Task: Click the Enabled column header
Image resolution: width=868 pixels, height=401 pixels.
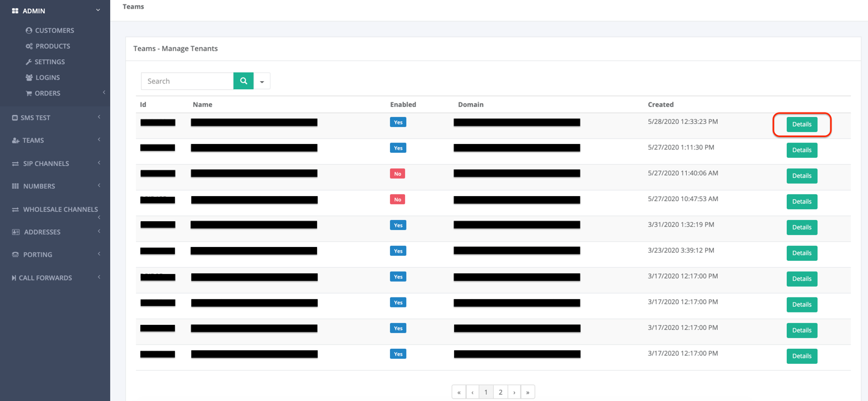Action: pyautogui.click(x=403, y=104)
